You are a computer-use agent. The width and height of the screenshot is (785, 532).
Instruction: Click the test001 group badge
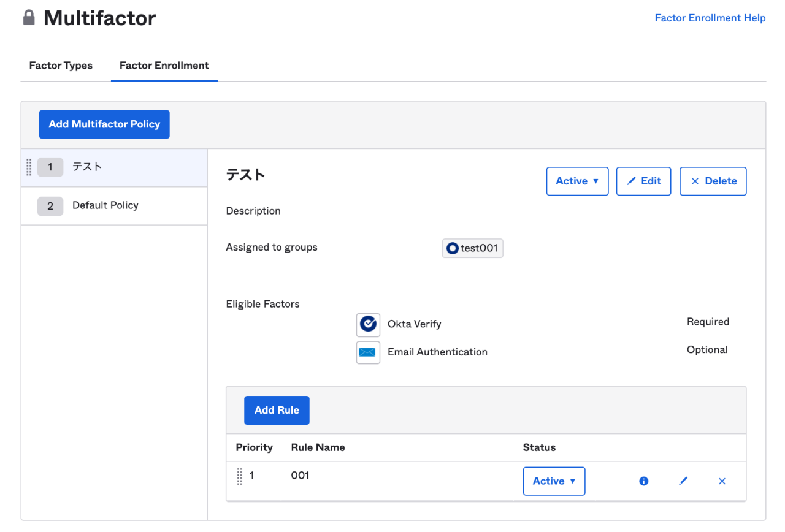[x=472, y=248]
